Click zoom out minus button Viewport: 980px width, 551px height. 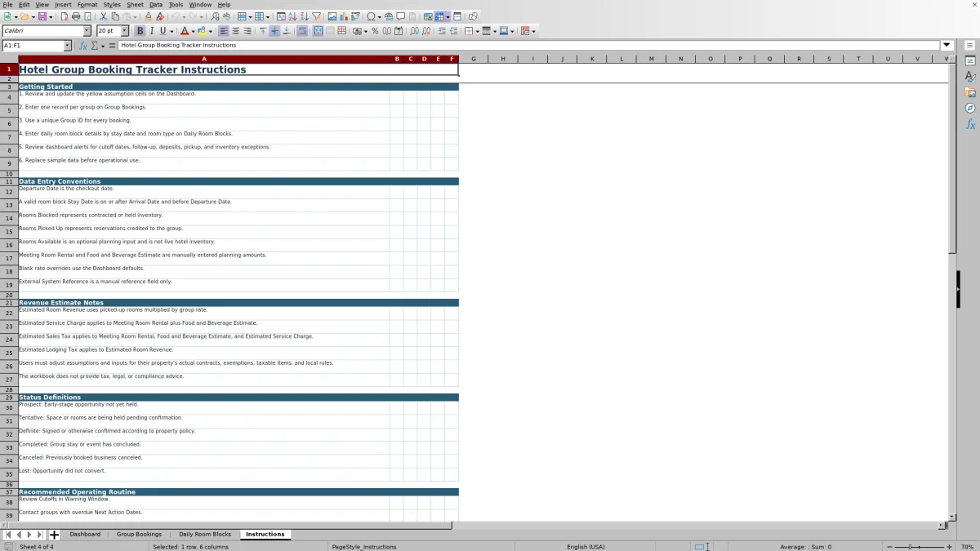(x=889, y=546)
